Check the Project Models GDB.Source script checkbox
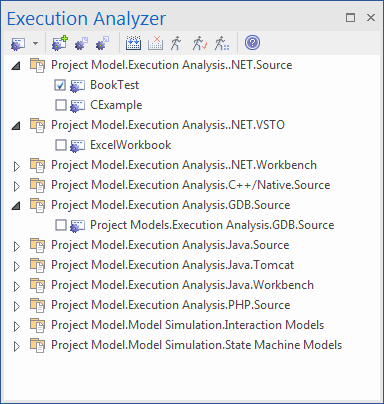 (x=60, y=225)
